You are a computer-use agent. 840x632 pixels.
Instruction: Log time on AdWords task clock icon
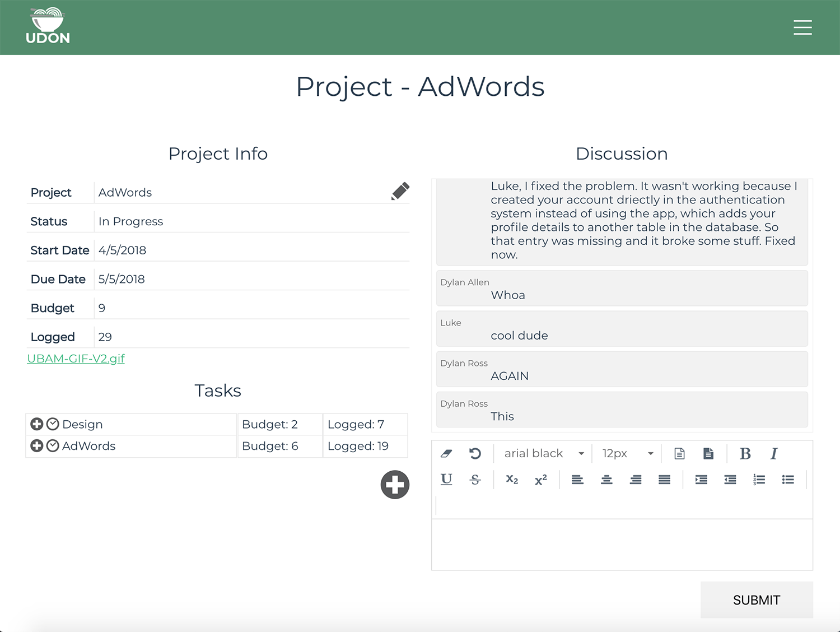pyautogui.click(x=53, y=446)
